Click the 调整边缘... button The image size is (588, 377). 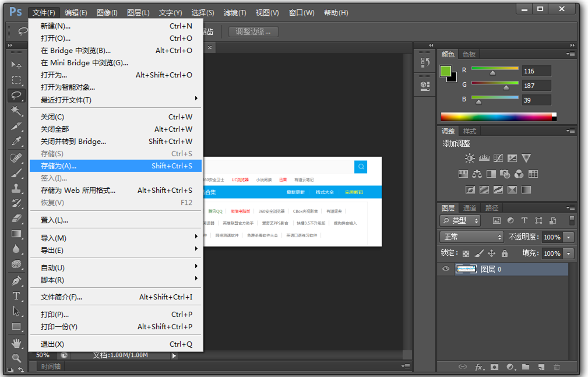[253, 31]
